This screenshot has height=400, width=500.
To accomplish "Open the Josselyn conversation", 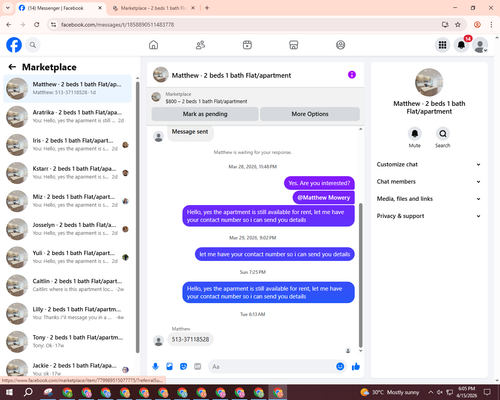I will [67, 229].
